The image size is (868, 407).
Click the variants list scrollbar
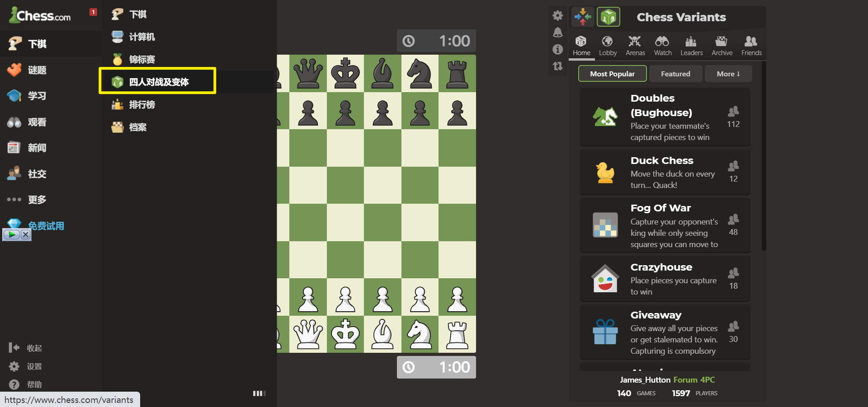(764, 156)
